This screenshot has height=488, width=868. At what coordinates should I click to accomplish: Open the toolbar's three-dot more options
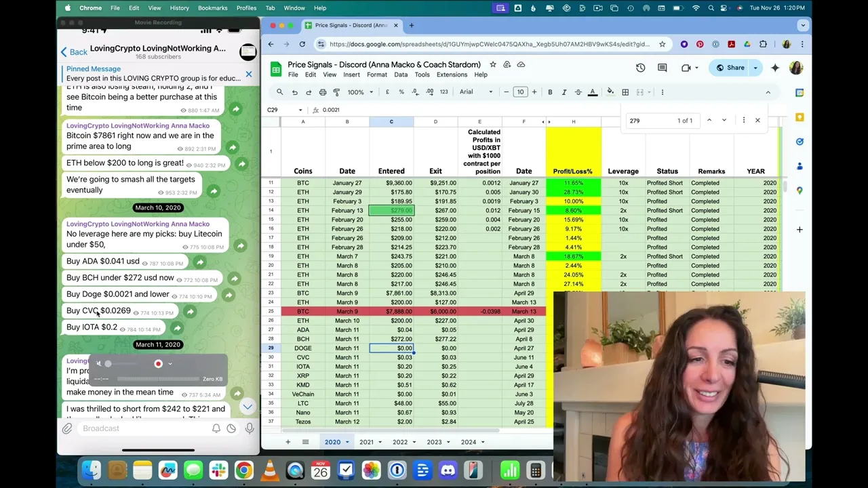pos(663,92)
